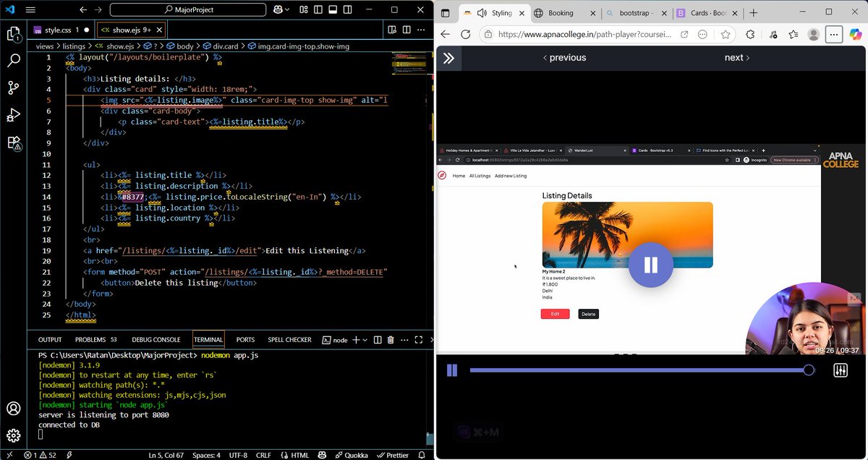Open Edge Settings and more menu
This screenshot has width=868, height=460.
click(834, 35)
